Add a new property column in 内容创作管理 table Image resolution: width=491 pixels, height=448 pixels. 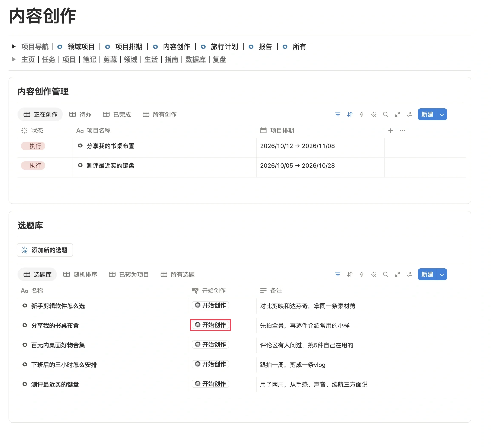click(x=390, y=131)
